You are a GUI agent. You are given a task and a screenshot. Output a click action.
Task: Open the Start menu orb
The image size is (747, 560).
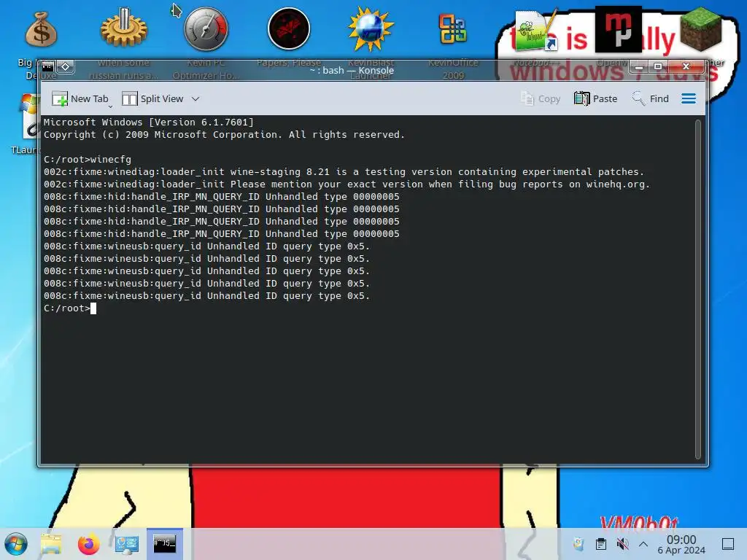16,544
